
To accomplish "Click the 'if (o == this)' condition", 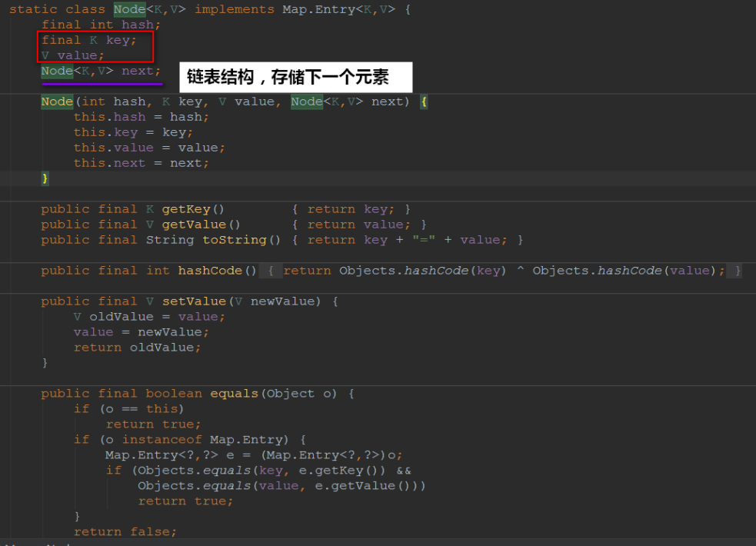I will [x=128, y=409].
